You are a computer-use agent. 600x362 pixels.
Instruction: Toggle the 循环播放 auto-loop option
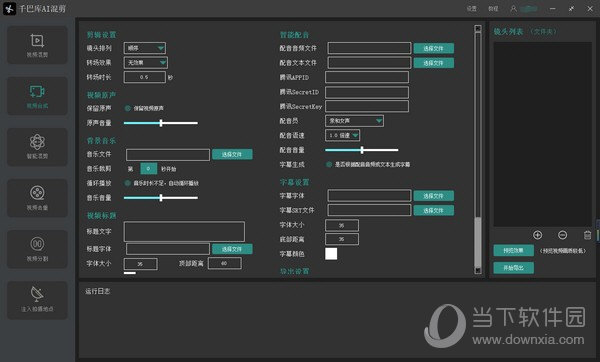click(128, 183)
